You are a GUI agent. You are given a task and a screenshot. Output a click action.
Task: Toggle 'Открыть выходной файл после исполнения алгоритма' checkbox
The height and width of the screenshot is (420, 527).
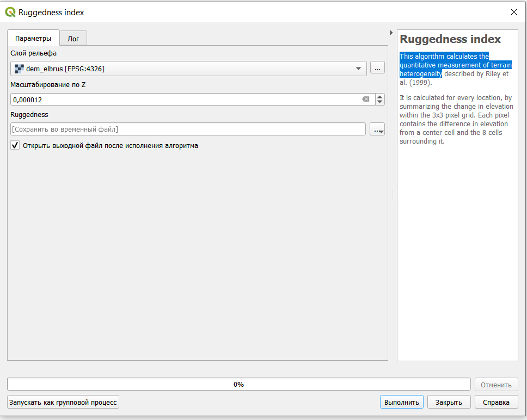pos(15,146)
